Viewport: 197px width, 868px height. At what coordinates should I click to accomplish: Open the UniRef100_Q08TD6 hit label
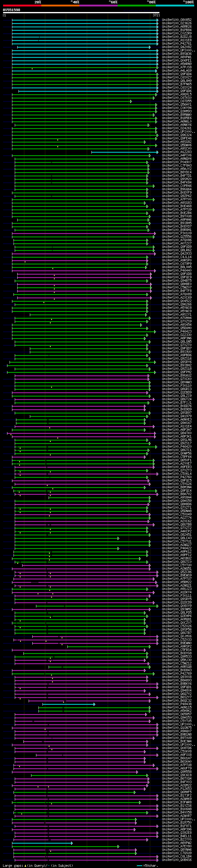coord(176,748)
